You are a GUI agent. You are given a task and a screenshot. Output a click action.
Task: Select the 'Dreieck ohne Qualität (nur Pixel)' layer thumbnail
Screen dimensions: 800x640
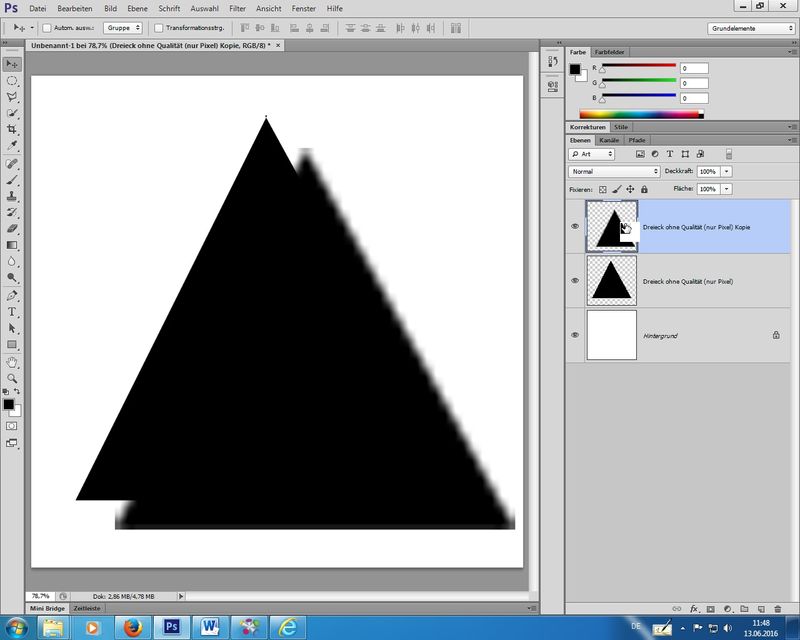(611, 281)
